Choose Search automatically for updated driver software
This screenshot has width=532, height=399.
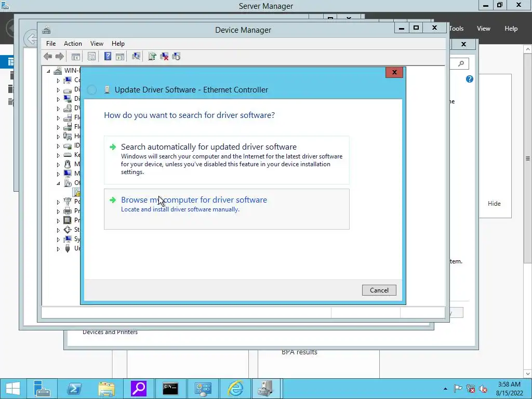227,160
